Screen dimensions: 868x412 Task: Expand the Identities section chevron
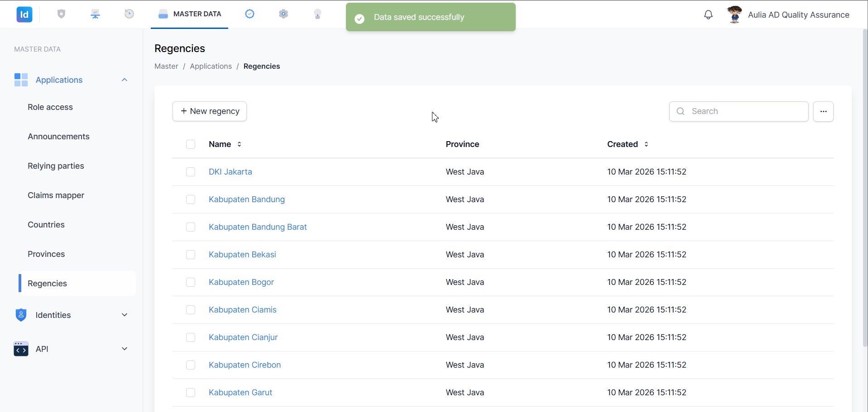tap(125, 315)
